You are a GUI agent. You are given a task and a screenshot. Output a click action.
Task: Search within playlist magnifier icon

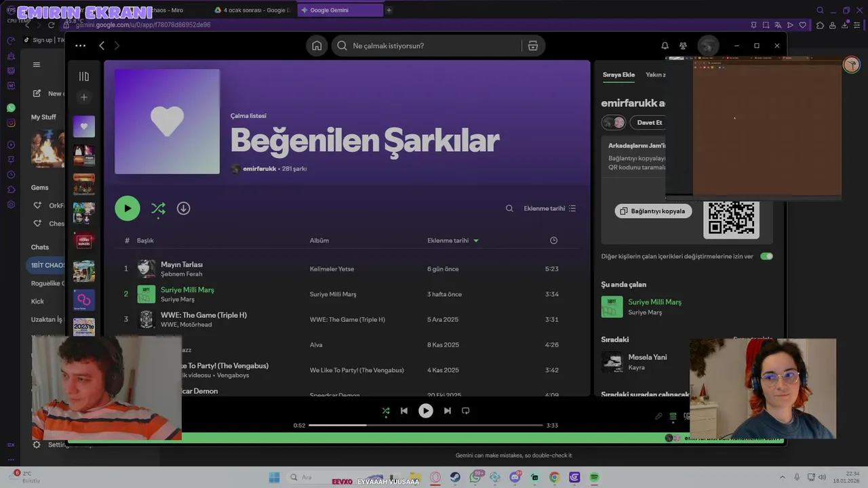(509, 209)
